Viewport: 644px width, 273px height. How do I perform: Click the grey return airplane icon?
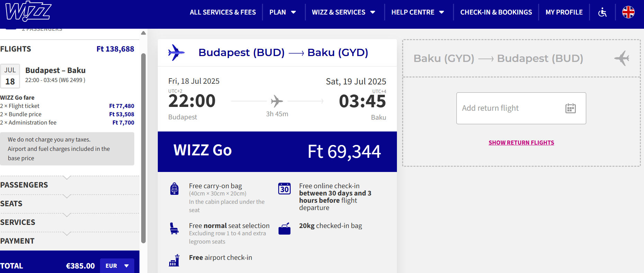(x=622, y=58)
